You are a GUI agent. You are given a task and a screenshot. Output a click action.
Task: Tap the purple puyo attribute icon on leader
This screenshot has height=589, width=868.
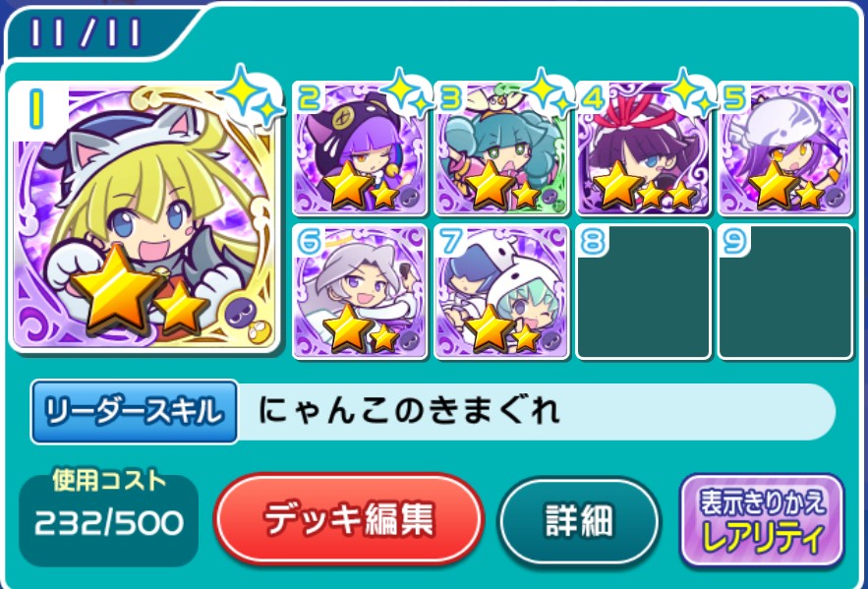241,312
